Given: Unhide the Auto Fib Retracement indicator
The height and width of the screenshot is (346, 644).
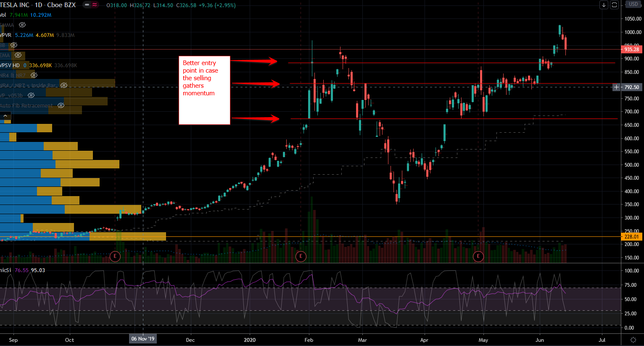Looking at the screenshot, I should [x=61, y=105].
